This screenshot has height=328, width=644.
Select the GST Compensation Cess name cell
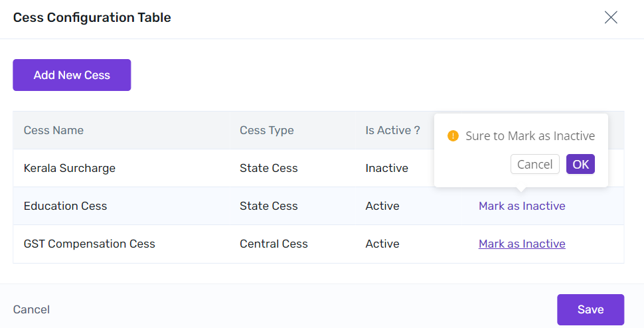(90, 244)
